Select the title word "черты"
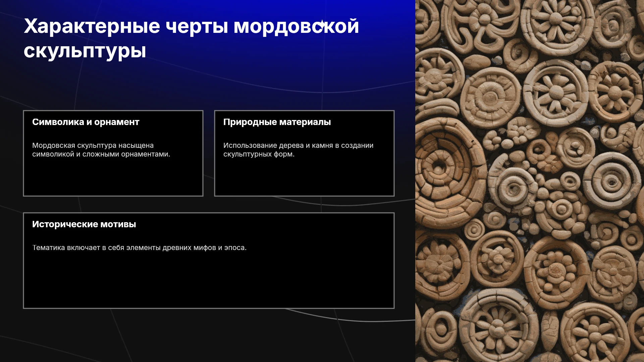Image resolution: width=644 pixels, height=362 pixels. tap(197, 27)
